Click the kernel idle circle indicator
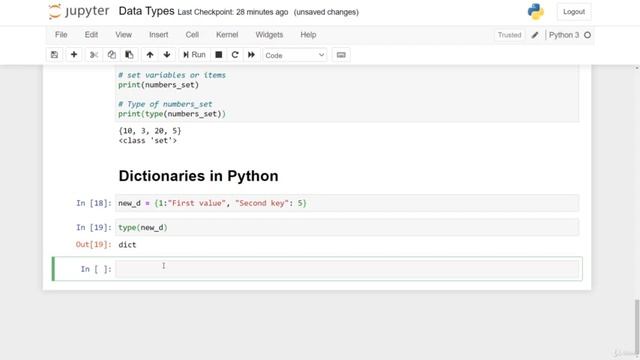This screenshot has width=640, height=360. coord(587,35)
